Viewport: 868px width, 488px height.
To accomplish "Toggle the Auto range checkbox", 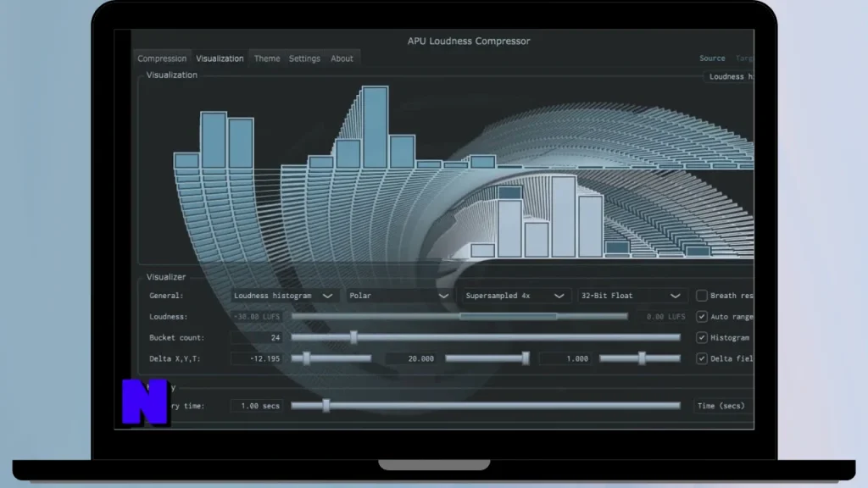I will [x=701, y=317].
